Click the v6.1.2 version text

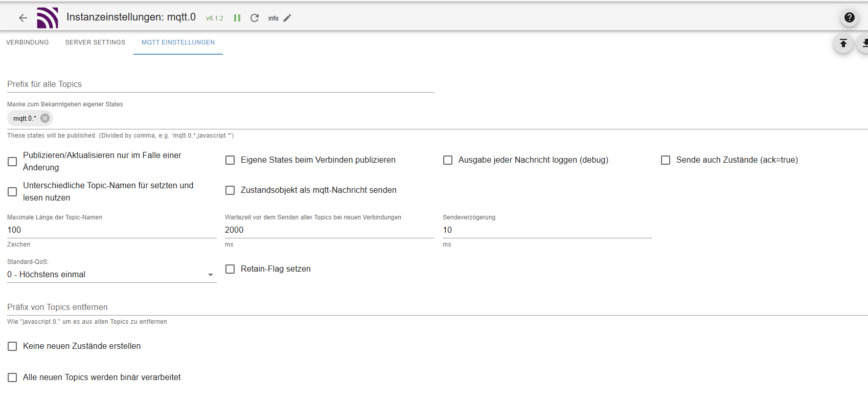[x=215, y=18]
